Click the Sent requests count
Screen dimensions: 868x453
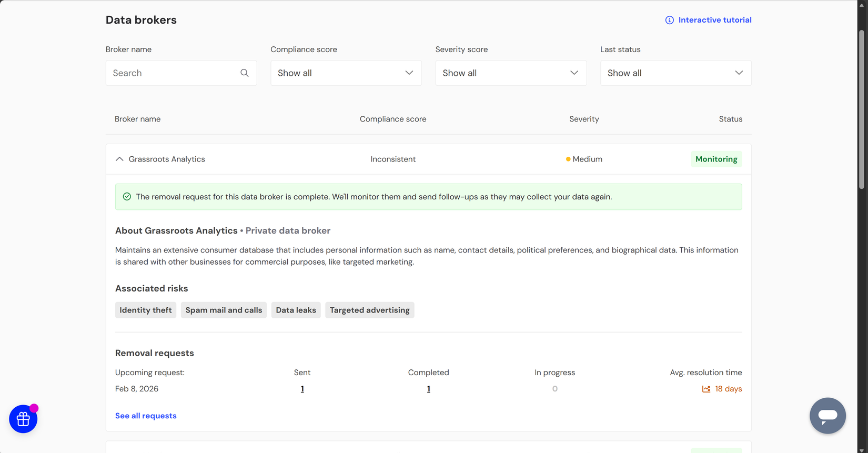(x=302, y=389)
